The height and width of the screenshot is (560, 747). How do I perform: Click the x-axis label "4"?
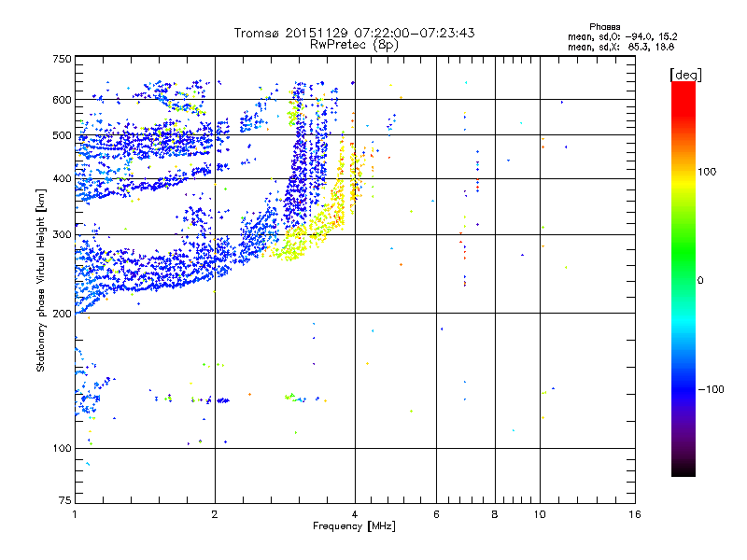355,514
